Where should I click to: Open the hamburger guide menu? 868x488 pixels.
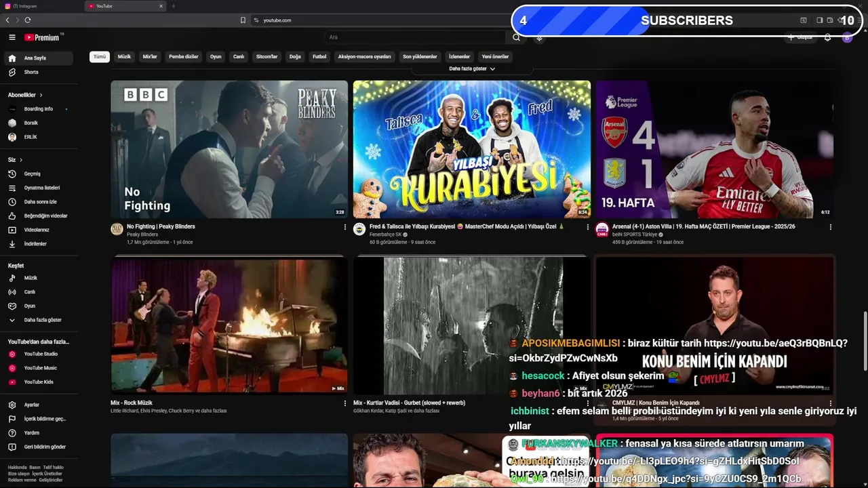pos(12,37)
